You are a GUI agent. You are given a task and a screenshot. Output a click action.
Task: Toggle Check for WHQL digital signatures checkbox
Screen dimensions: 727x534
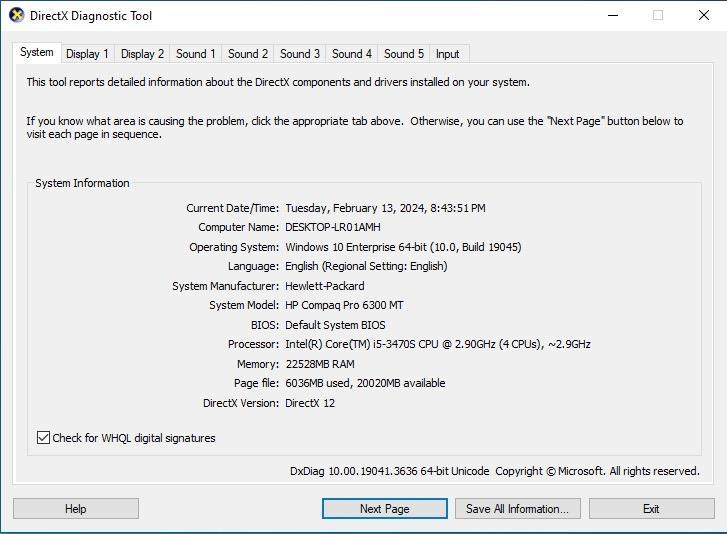coord(43,438)
